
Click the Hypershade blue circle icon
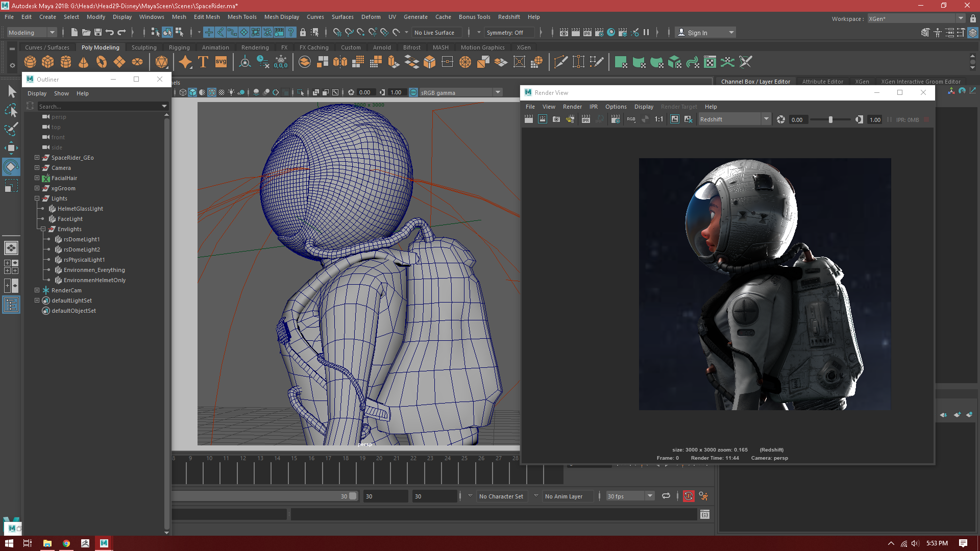611,33
